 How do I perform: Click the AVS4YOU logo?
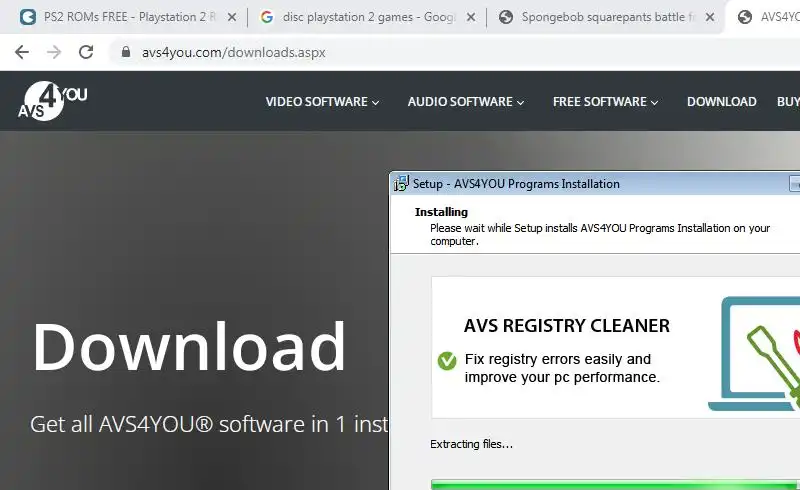[x=53, y=101]
